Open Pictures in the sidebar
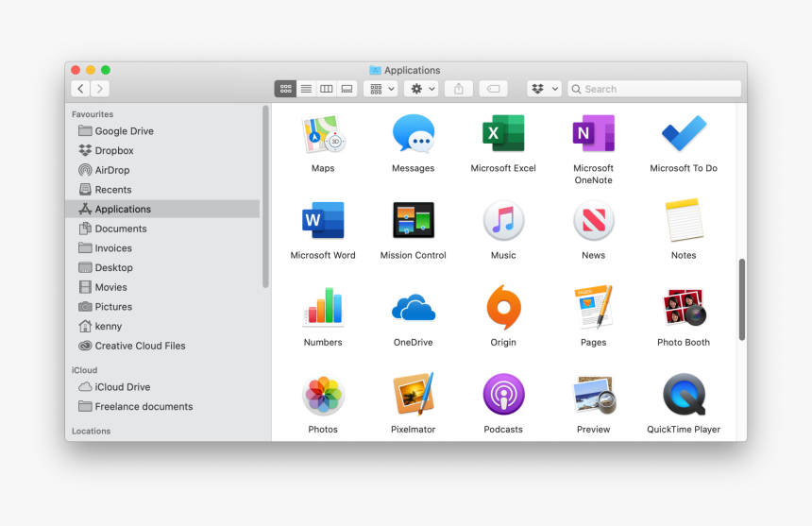The height and width of the screenshot is (526, 812). point(162,307)
